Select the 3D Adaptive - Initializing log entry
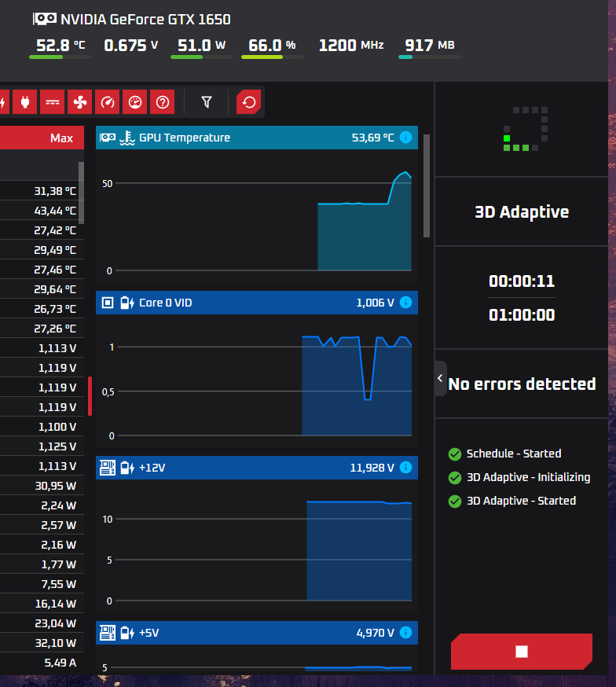This screenshot has height=687, width=616. click(x=519, y=477)
